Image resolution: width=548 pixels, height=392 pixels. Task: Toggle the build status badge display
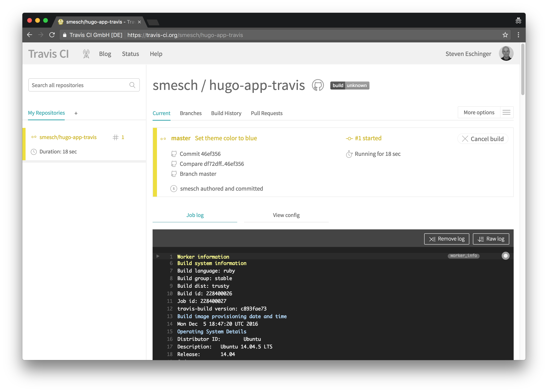click(350, 85)
